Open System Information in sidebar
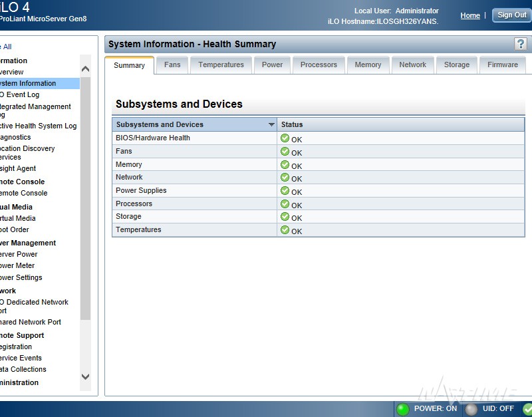This screenshot has height=417, width=532. coord(39,84)
